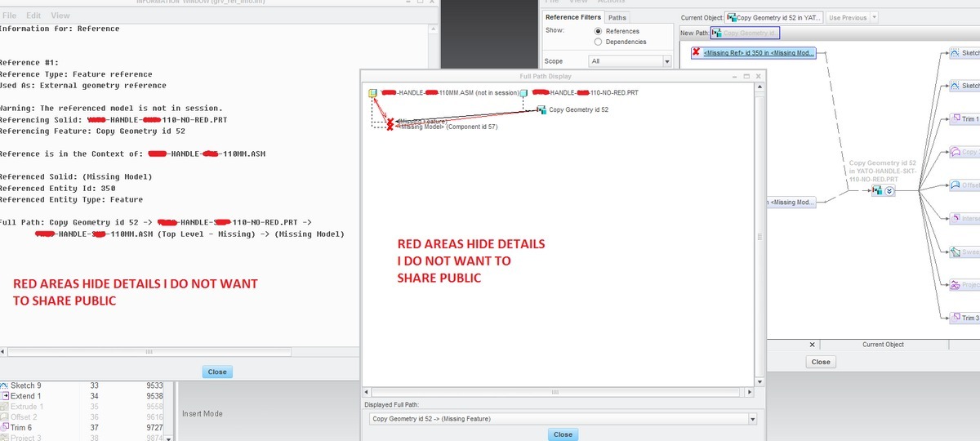980x441 pixels.
Task: Click Offset 2 feature icon
Action: [x=4, y=417]
